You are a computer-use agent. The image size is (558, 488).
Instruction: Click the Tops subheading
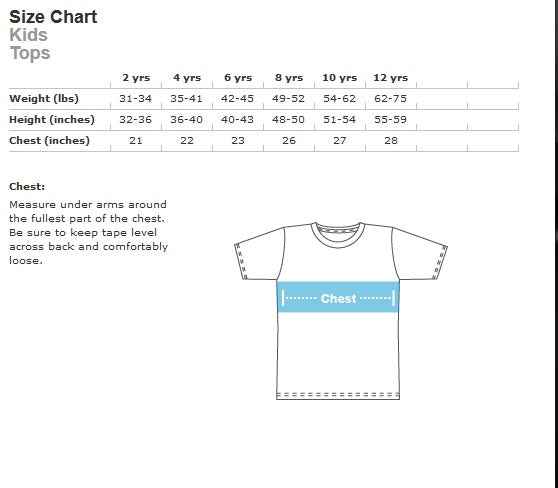point(30,53)
